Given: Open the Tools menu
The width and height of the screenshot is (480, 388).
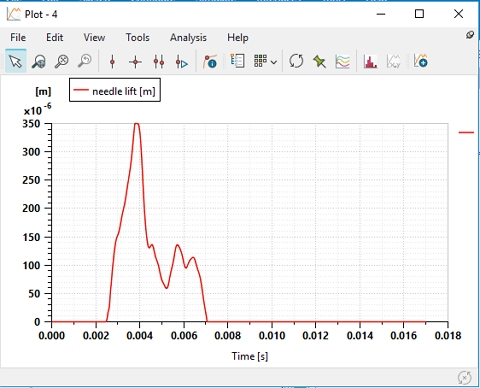Looking at the screenshot, I should point(137,37).
